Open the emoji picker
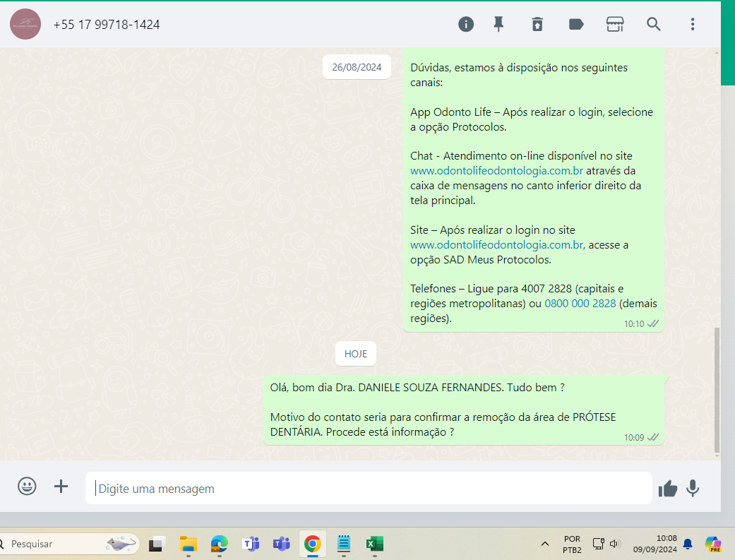Viewport: 735px width, 560px height. 27,486
